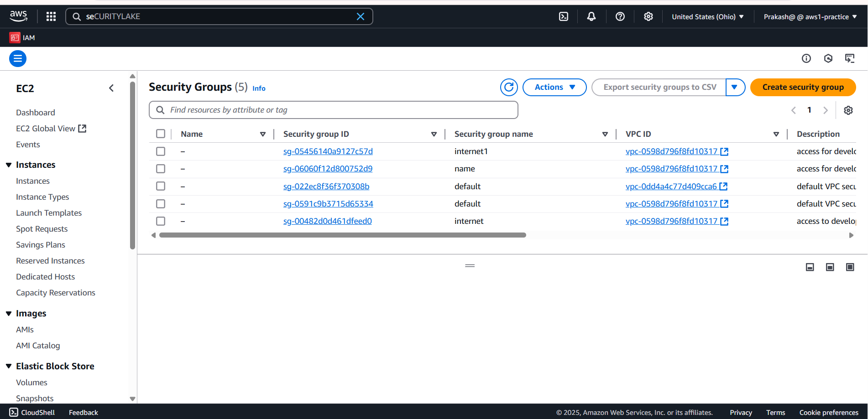Open Launch Templates in the sidebar
This screenshot has width=868, height=419.
tap(49, 213)
